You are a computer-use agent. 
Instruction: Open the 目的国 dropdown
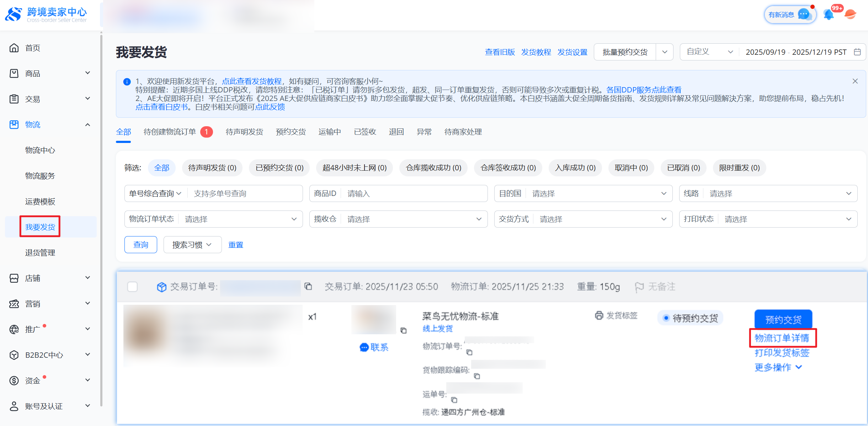(583, 193)
